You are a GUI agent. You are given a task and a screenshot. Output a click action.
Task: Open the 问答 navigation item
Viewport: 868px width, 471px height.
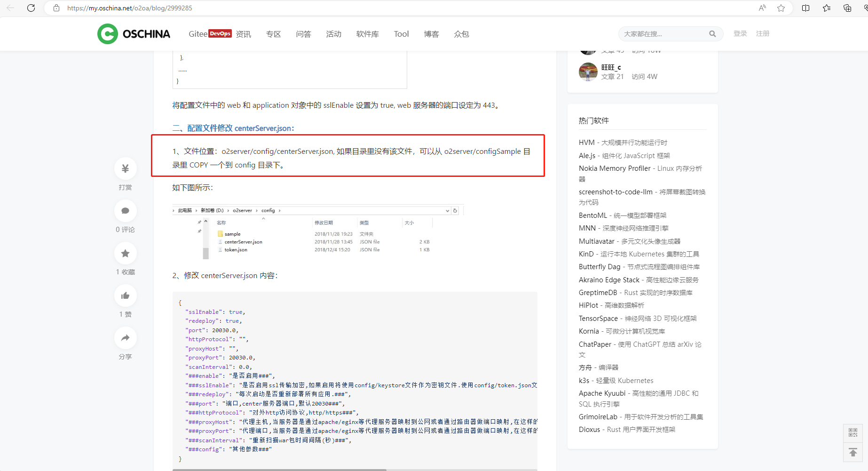(303, 34)
